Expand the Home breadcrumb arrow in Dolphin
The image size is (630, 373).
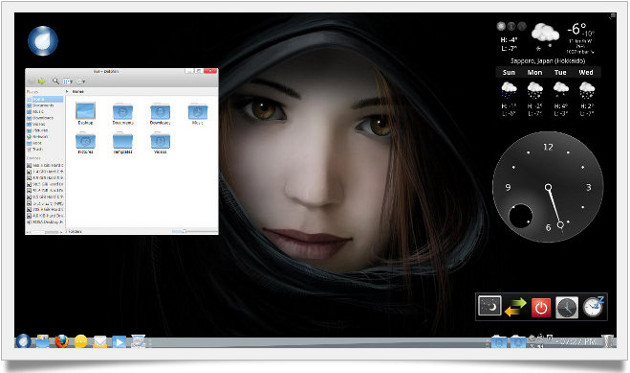tap(68, 92)
